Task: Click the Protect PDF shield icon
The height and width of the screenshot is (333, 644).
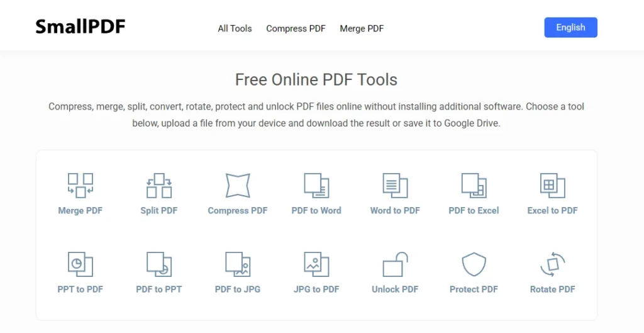Action: click(474, 264)
